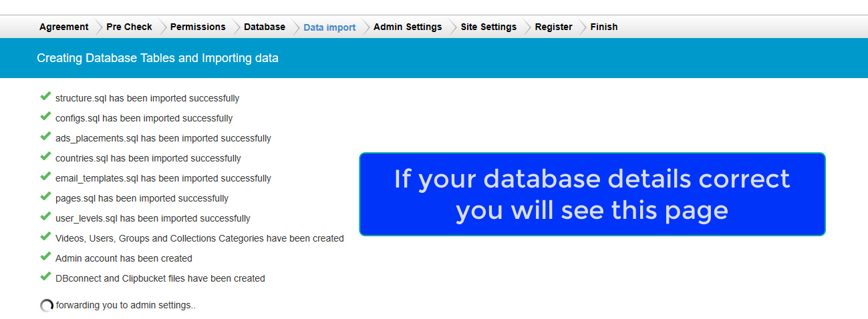Click the checkmark beside configs.sql
The image size is (868, 319).
[45, 117]
